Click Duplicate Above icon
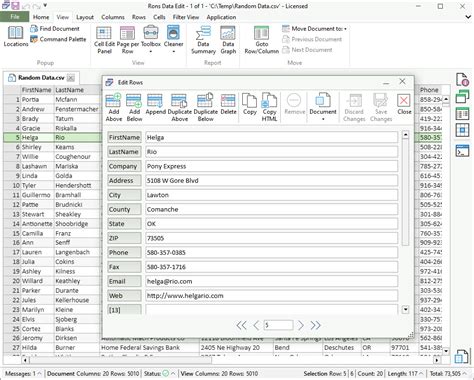This screenshot has height=380, width=474. pos(179,107)
